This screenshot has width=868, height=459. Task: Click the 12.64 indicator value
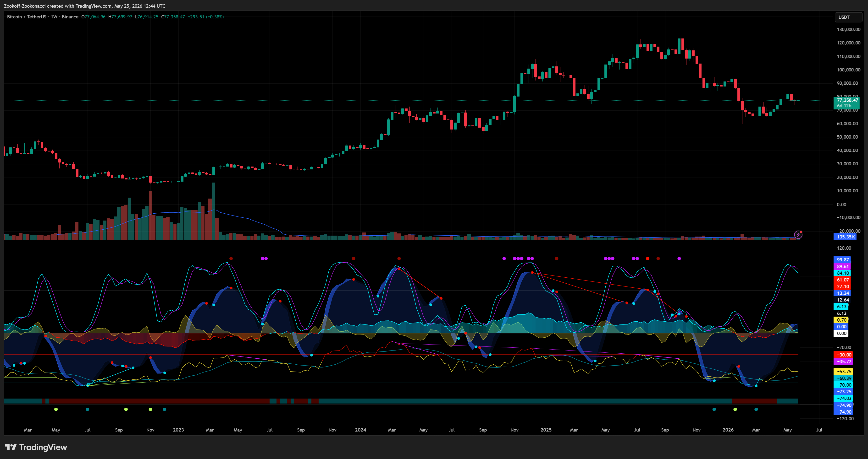842,300
